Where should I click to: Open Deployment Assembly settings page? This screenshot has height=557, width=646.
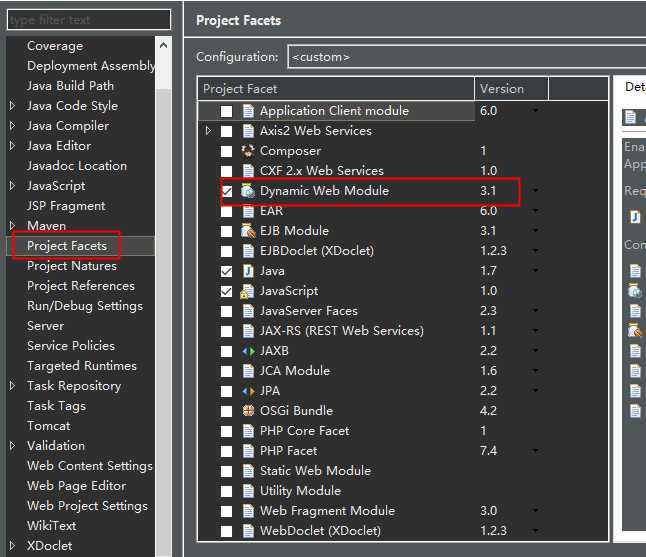91,66
